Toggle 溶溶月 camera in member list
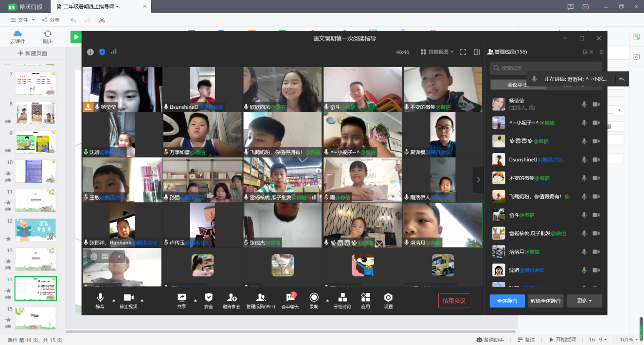The width and height of the screenshot is (644, 345). pos(596,252)
